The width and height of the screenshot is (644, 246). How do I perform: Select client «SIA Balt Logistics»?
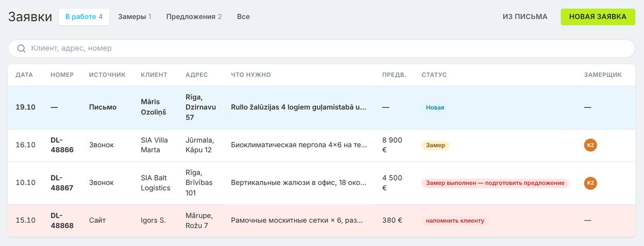(156, 183)
